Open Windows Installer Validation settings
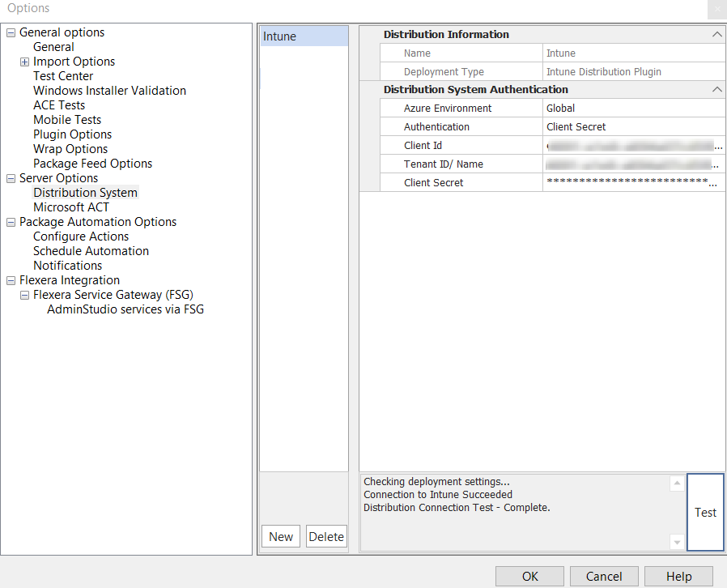 click(109, 90)
